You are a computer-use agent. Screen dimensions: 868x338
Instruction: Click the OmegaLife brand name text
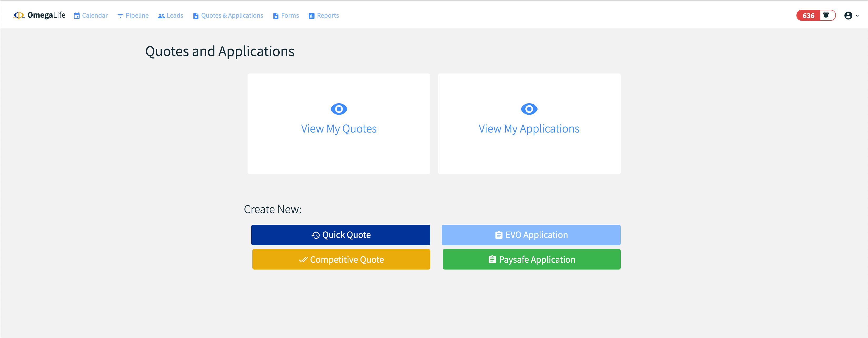click(46, 15)
